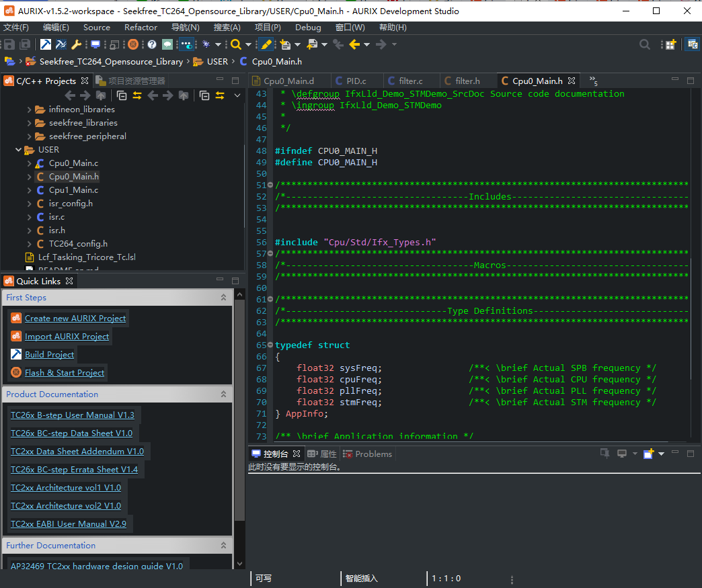Select the wrench flash tool icon
Viewport: 702px width, 588px height.
[x=76, y=44]
